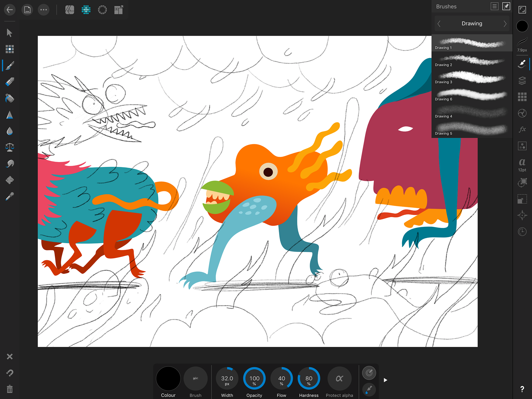
Task: Toggle pin on Brushes panel
Action: tap(506, 6)
